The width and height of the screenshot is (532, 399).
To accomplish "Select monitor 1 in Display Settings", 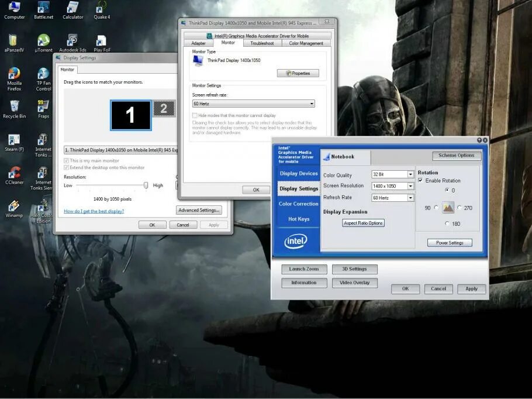I will pyautogui.click(x=130, y=115).
